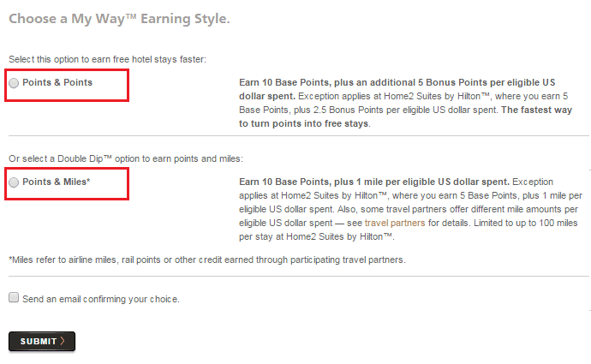The image size is (591, 364).
Task: Click the SUBMIT button
Action: (42, 342)
